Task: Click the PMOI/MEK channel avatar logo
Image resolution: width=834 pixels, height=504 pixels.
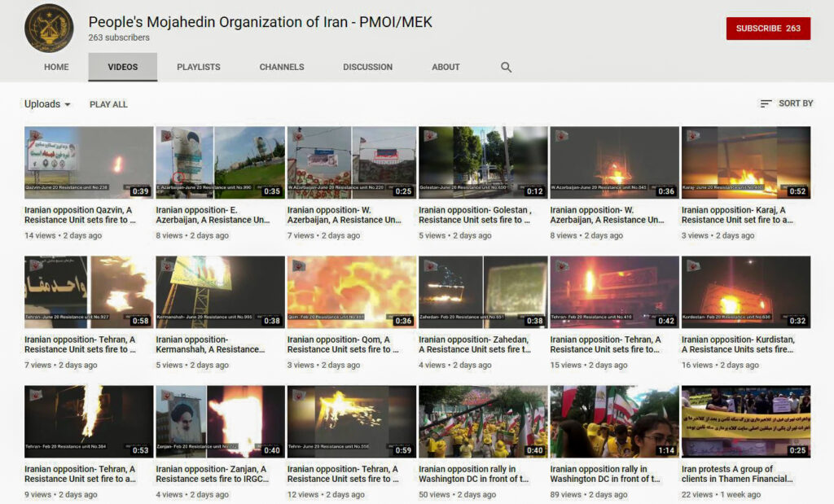Action: 49,28
